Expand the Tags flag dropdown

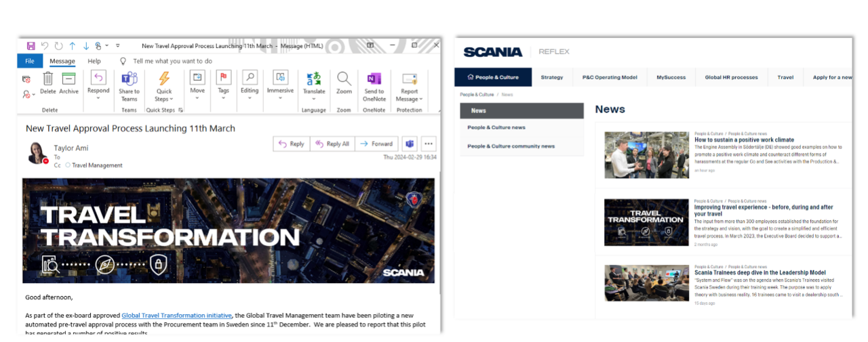point(223,86)
